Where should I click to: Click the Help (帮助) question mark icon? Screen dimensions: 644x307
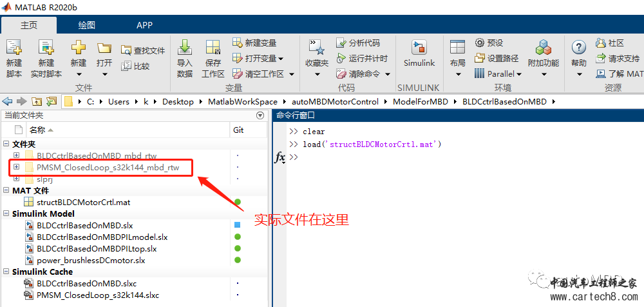tap(579, 47)
